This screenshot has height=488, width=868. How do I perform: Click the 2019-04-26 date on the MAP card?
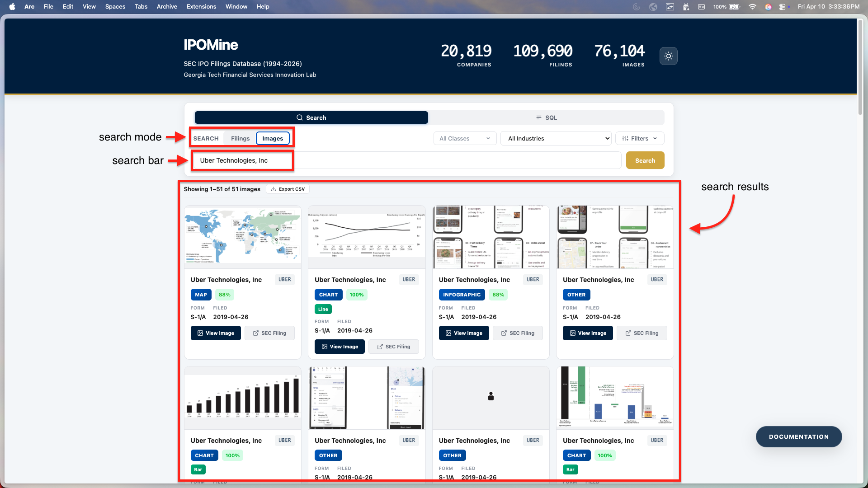231,317
